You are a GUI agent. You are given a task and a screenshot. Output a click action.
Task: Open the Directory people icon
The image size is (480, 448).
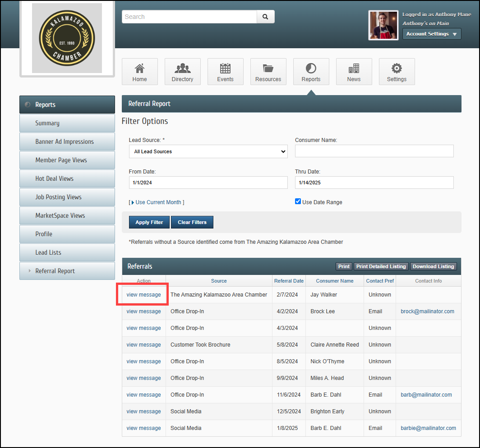[182, 69]
